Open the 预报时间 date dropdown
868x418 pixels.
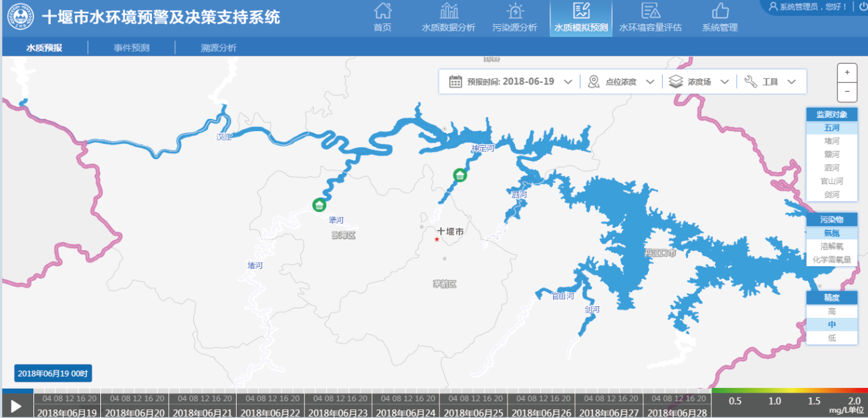[511, 82]
